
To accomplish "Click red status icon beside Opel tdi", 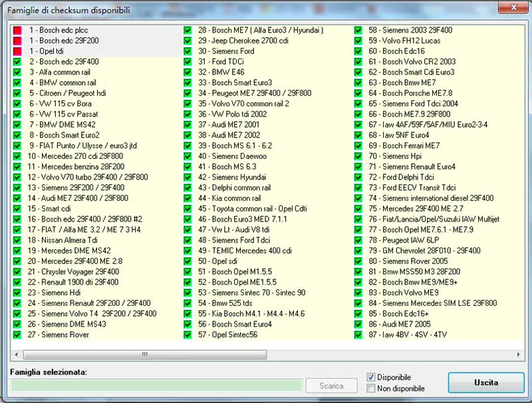I will click(17, 52).
